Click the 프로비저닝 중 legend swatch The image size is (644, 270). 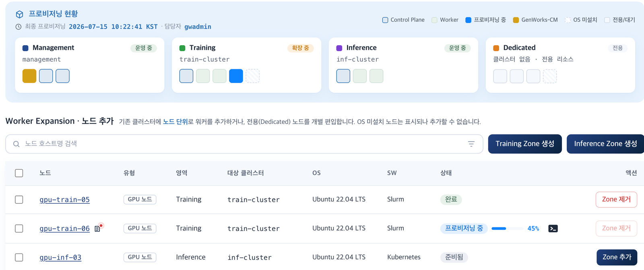[468, 20]
